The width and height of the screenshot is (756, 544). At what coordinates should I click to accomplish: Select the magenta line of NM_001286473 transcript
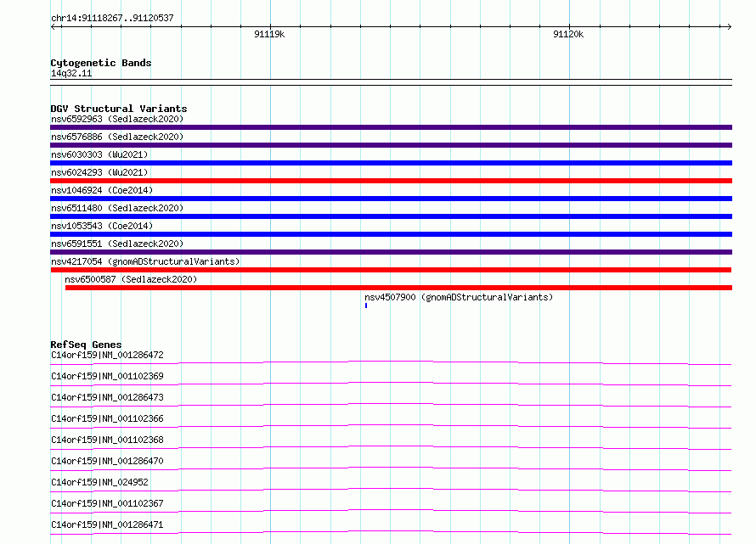[391, 405]
